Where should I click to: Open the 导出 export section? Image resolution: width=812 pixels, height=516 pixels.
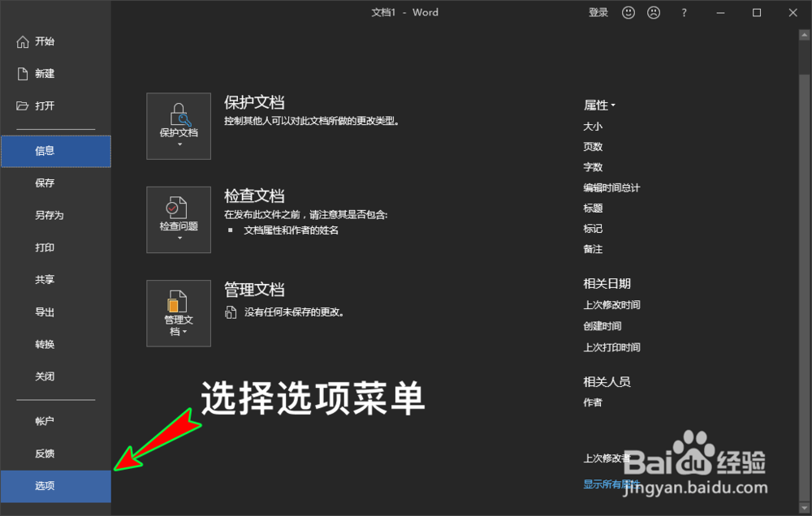[x=45, y=312]
